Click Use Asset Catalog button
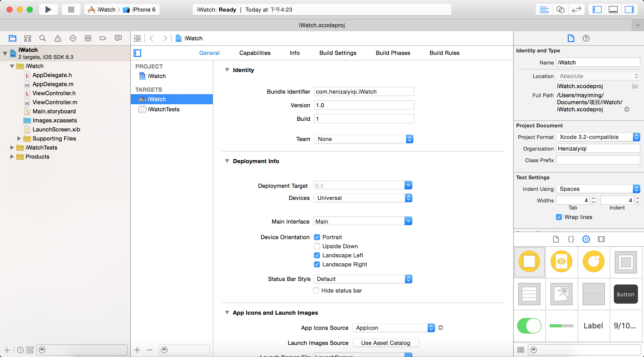The width and height of the screenshot is (644, 357). (386, 343)
